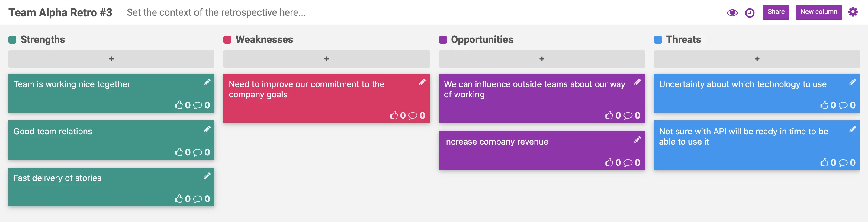Edit the "Team is working nice together" card
Image resolution: width=868 pixels, height=222 pixels.
click(x=207, y=82)
